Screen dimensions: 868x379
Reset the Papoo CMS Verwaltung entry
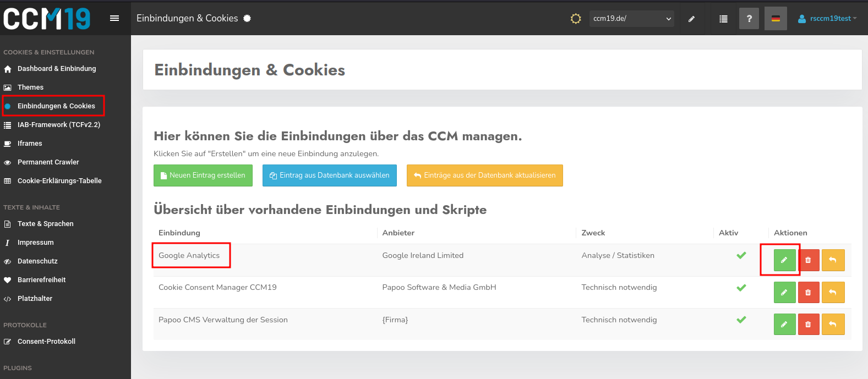pyautogui.click(x=833, y=325)
